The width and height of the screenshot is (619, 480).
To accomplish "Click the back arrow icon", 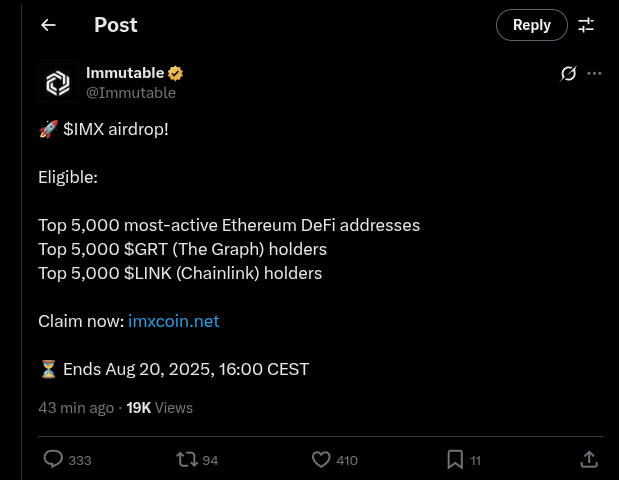I will (48, 25).
